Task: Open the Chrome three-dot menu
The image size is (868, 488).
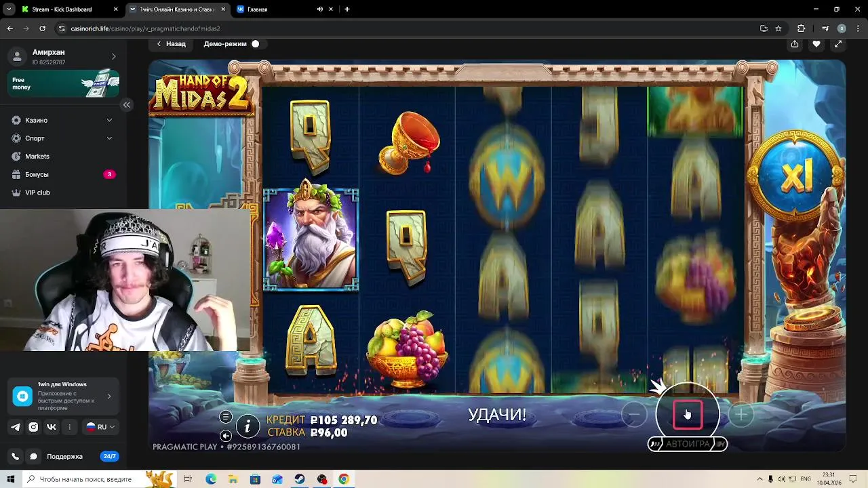Action: coord(858,28)
